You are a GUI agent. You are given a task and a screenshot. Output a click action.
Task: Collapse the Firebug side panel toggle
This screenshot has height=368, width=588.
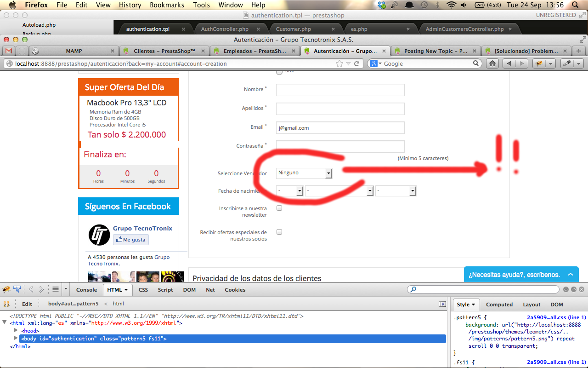(x=442, y=304)
